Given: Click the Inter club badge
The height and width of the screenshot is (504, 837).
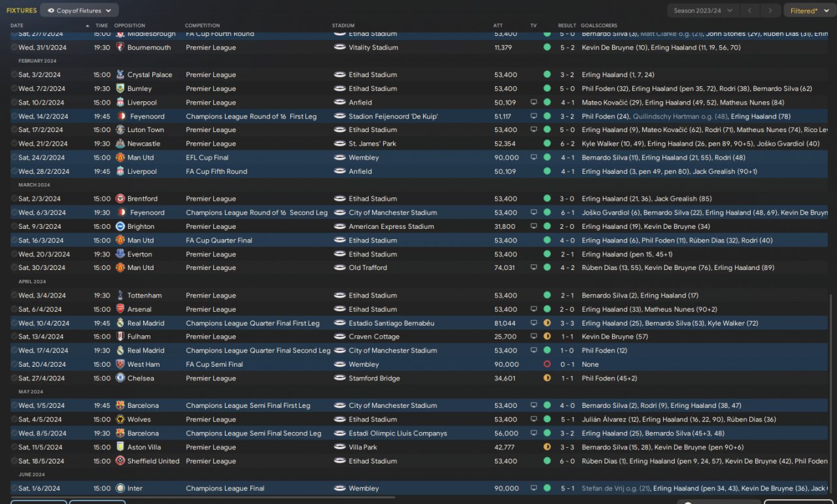Looking at the screenshot, I should (x=120, y=488).
